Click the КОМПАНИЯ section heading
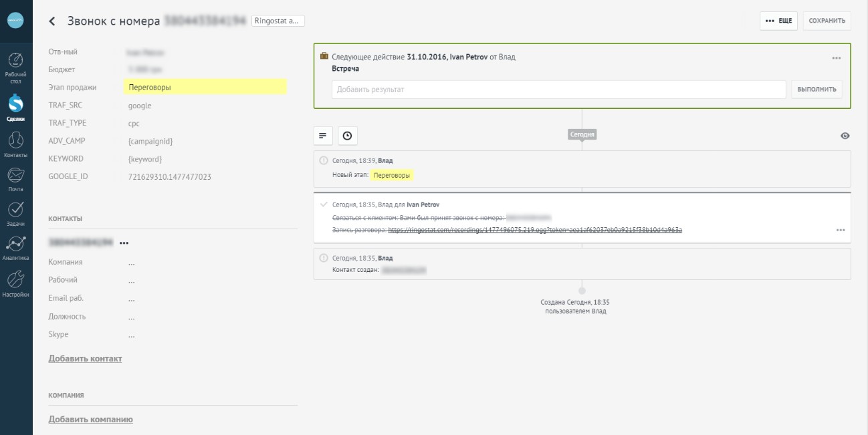The height and width of the screenshot is (435, 868). pos(66,396)
